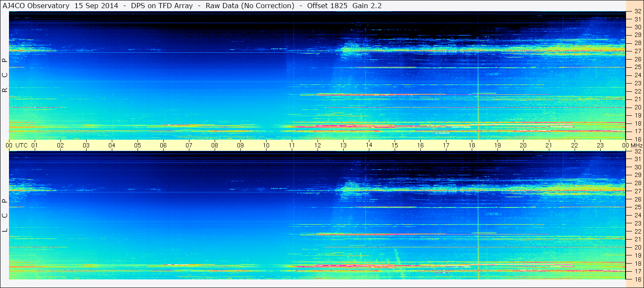The image size is (644, 288).
Task: Click the 20 MHz tick label of RCP panel
Action: point(638,107)
